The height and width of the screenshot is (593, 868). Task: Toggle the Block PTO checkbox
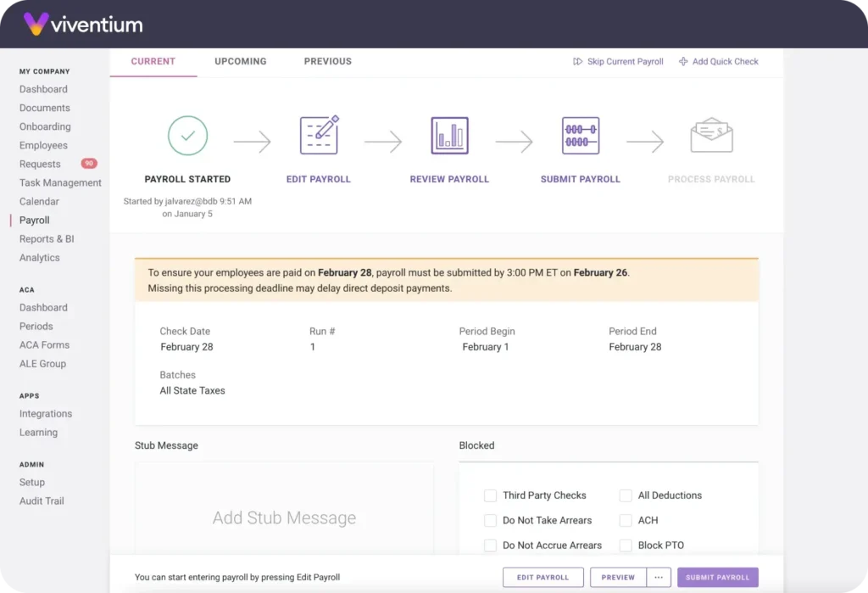pyautogui.click(x=626, y=545)
